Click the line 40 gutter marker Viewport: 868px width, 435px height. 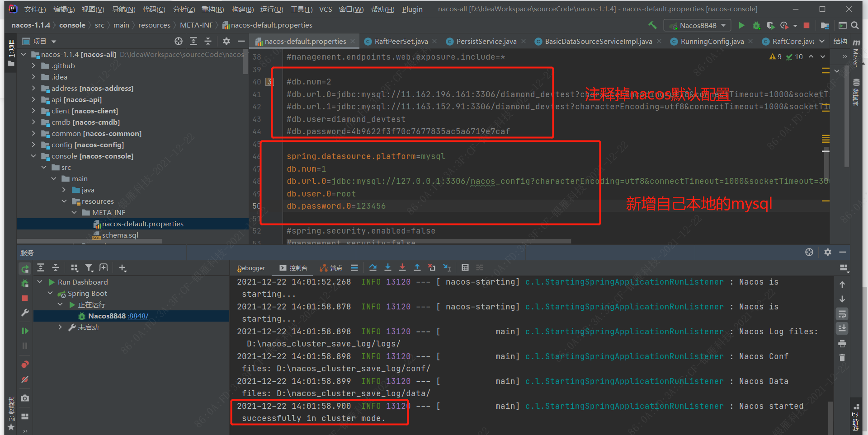[269, 82]
